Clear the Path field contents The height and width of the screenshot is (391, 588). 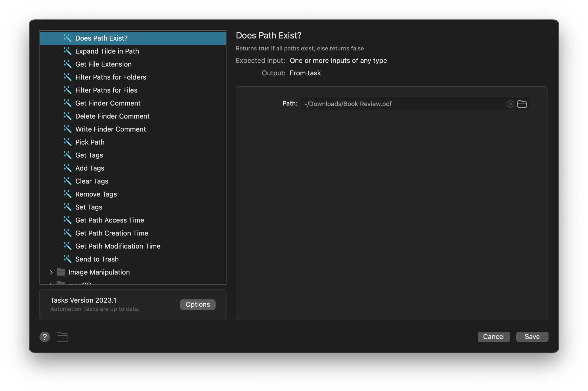click(511, 104)
